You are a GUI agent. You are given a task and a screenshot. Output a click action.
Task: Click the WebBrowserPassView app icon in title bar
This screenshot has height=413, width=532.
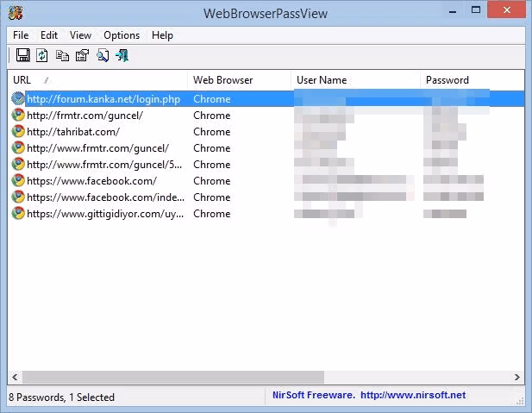click(16, 13)
